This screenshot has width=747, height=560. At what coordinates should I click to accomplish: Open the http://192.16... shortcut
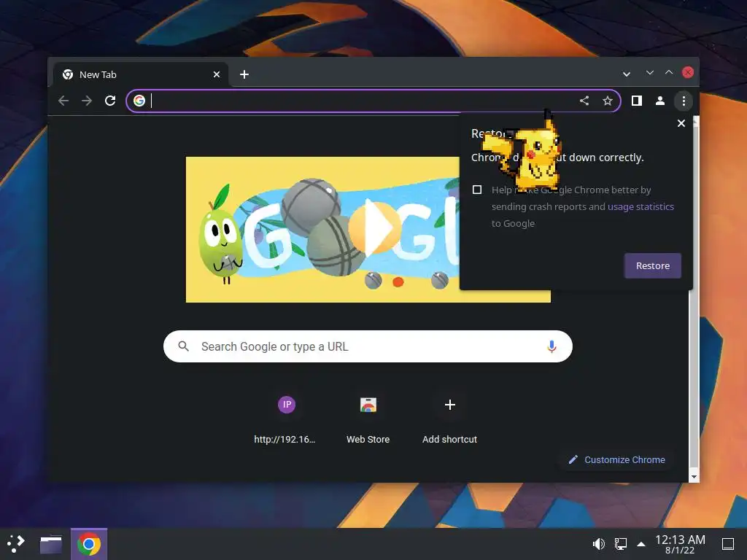(x=286, y=419)
